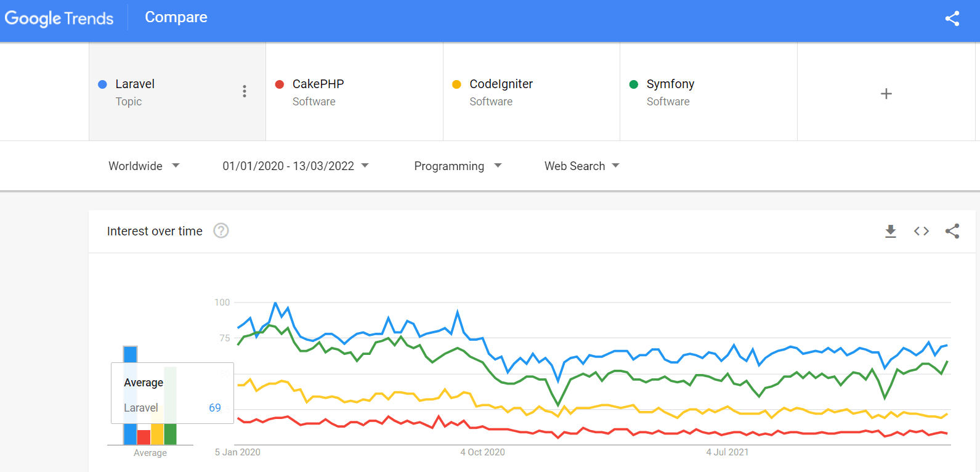This screenshot has width=980, height=472.
Task: Click the Compare heading link
Action: tap(176, 17)
